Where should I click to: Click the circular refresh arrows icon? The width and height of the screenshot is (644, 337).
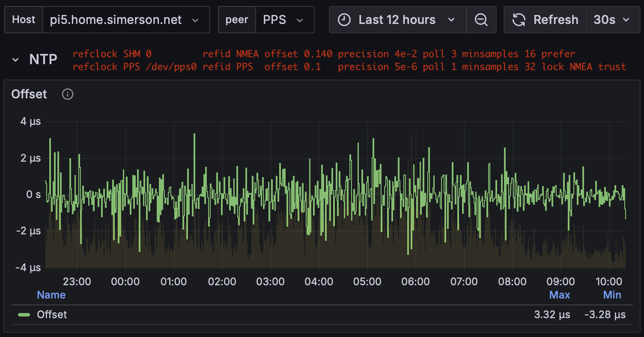tap(519, 20)
